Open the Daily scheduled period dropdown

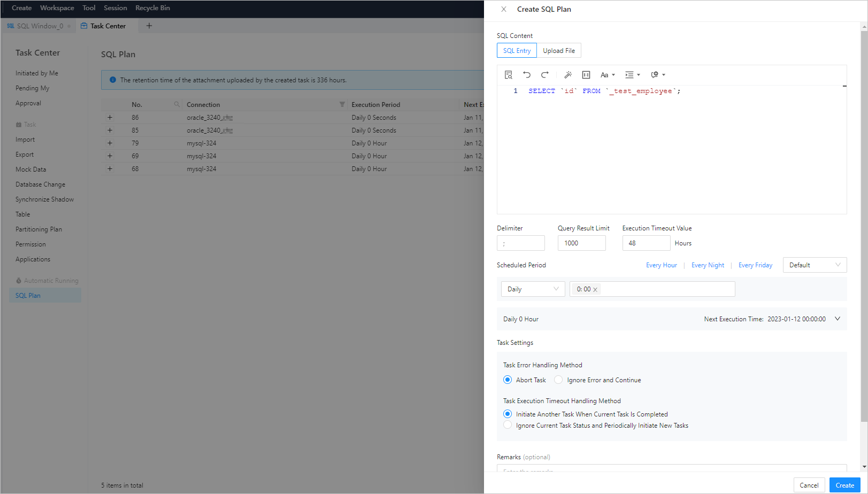533,289
